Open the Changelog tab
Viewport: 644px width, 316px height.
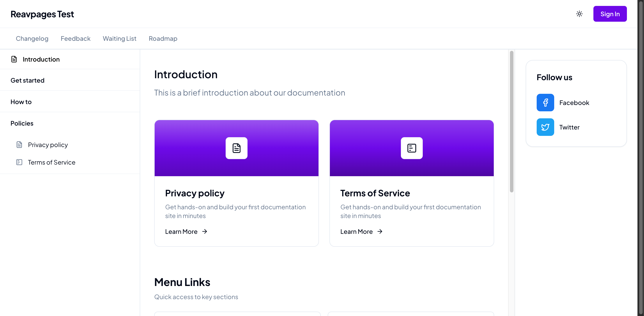click(x=32, y=38)
